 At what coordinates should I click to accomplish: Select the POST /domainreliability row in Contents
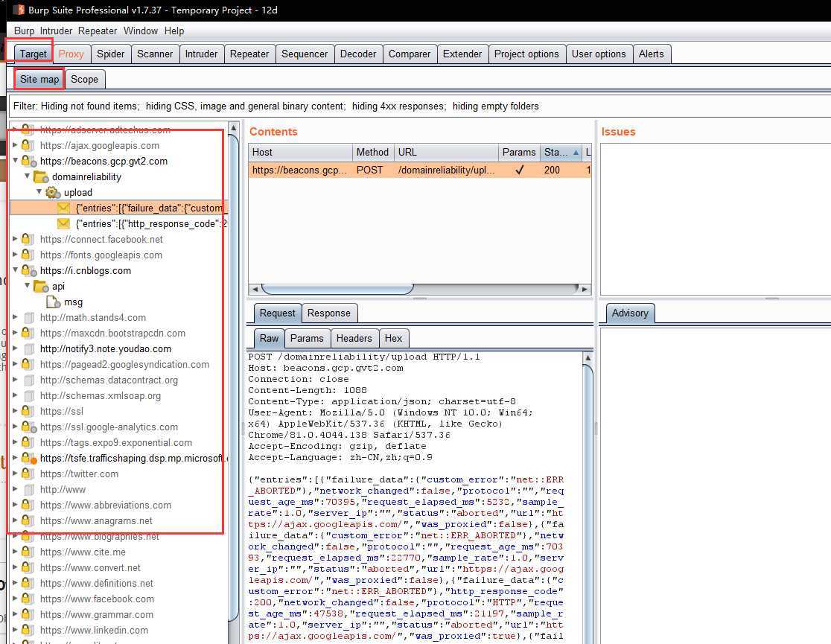point(420,170)
